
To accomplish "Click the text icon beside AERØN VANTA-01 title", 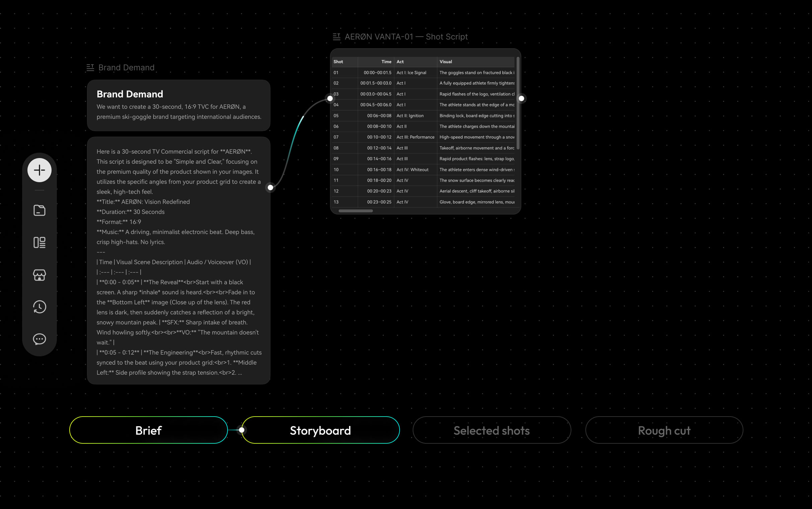I will [336, 37].
